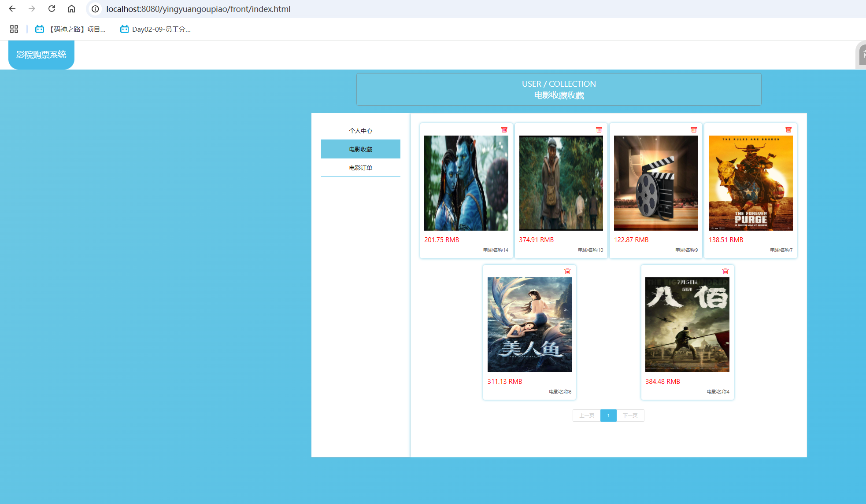866x504 pixels.
Task: Click trash icon on 311.13 RMB mermaid movie
Action: pos(567,271)
